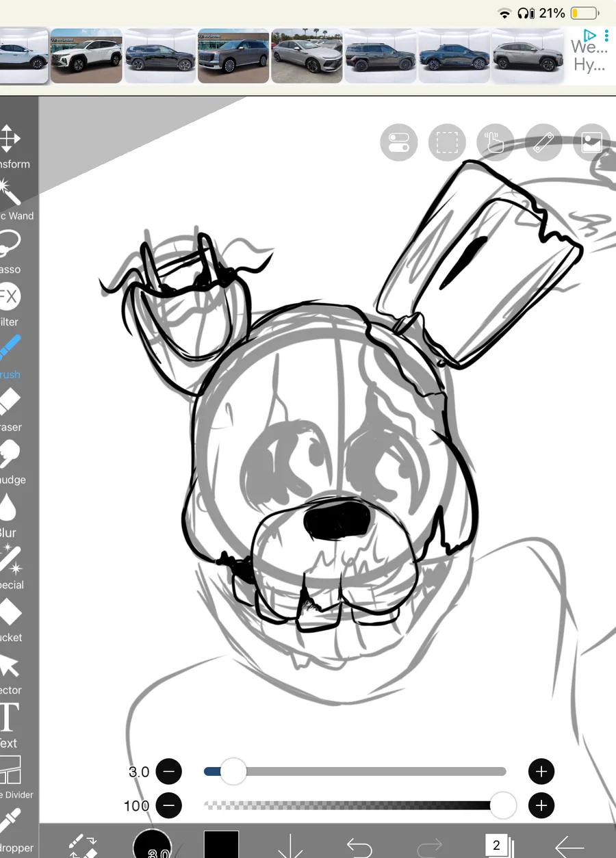Switch between brush and eraser icon
The width and height of the screenshot is (616, 858).
point(84,846)
